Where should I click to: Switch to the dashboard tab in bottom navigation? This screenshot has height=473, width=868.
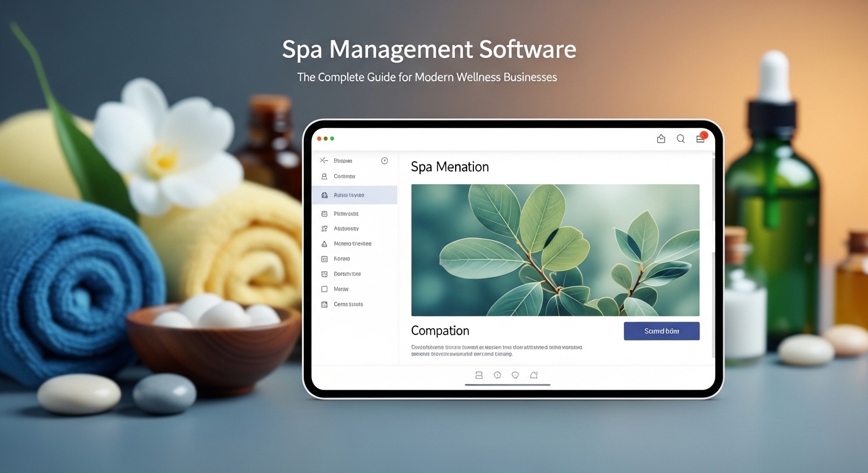478,374
